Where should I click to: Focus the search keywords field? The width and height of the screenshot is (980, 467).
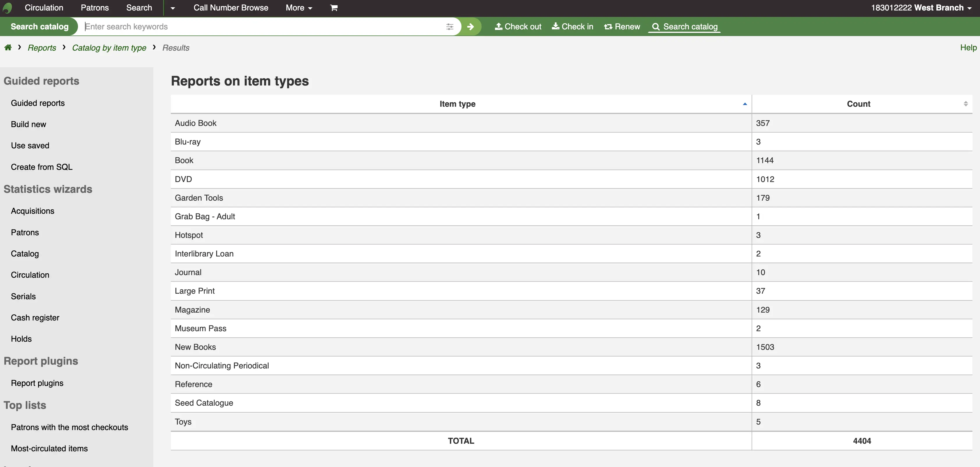click(262, 27)
